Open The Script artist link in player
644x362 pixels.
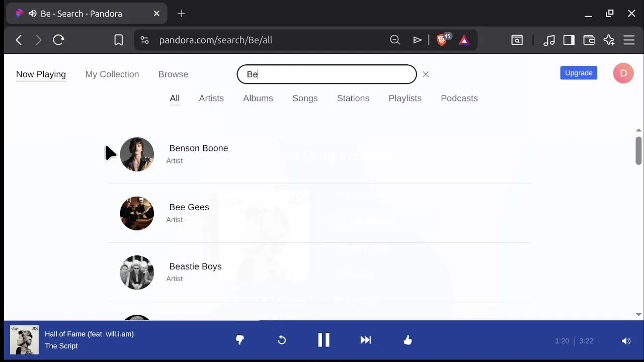coord(61,346)
